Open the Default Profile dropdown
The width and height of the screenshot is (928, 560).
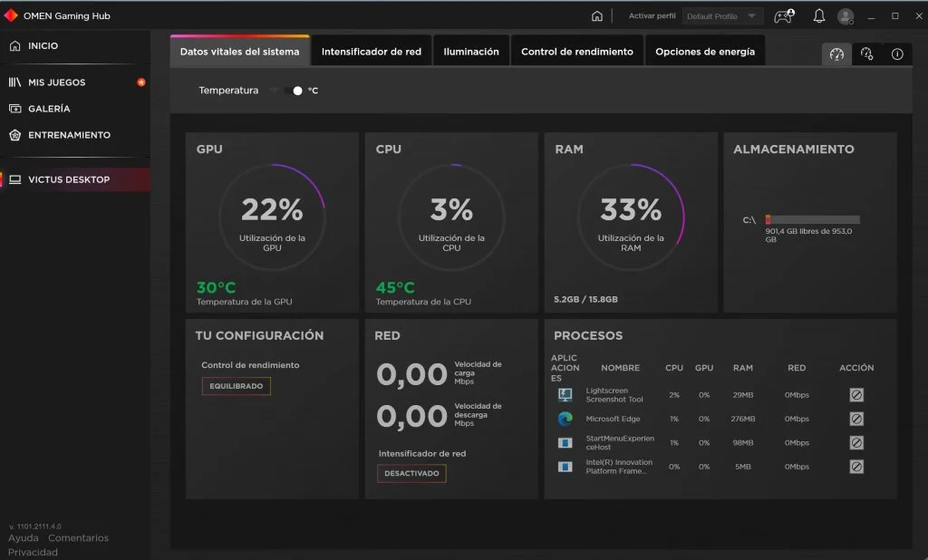(x=722, y=16)
